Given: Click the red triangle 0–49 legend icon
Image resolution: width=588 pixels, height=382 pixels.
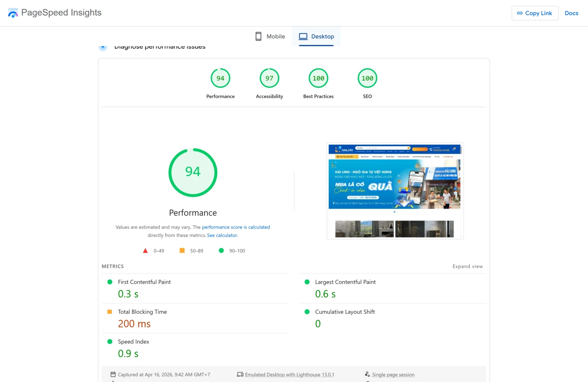Looking at the screenshot, I should tap(145, 251).
